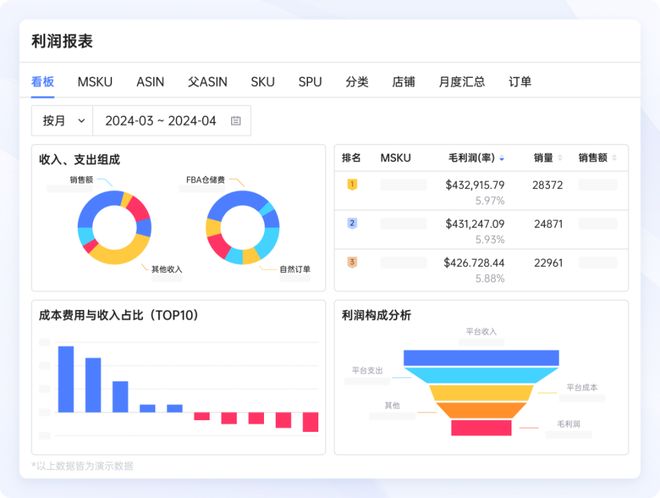Viewport: 660px width, 498px height.
Task: Click the silver rank 2 badge
Action: (351, 223)
